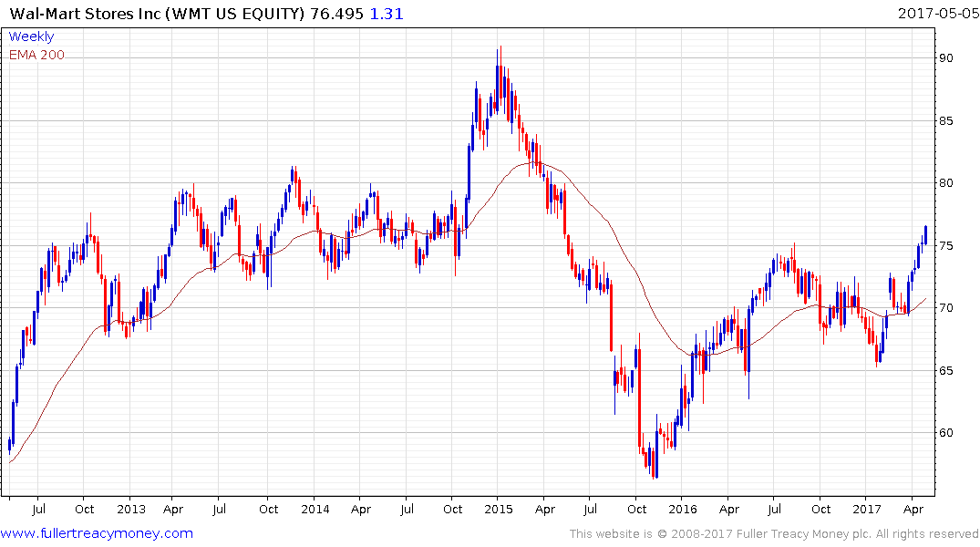Viewport: 980px width, 547px height.
Task: Select the last price value 76.495
Action: point(337,14)
